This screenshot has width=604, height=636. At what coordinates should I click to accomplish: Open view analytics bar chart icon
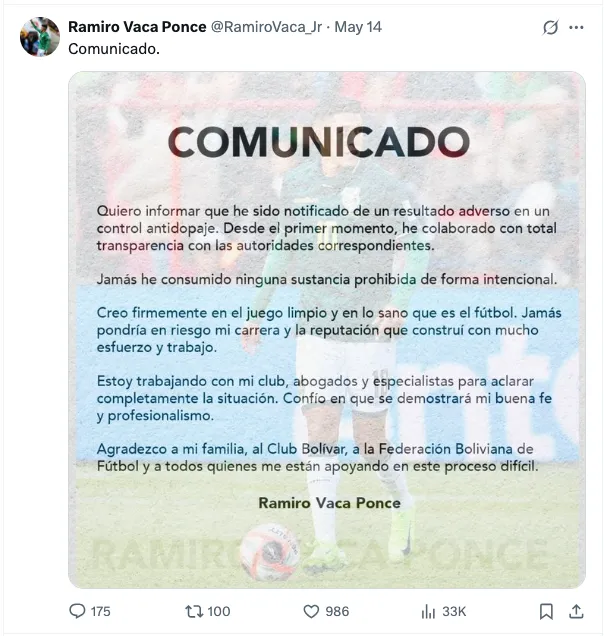coord(428,611)
